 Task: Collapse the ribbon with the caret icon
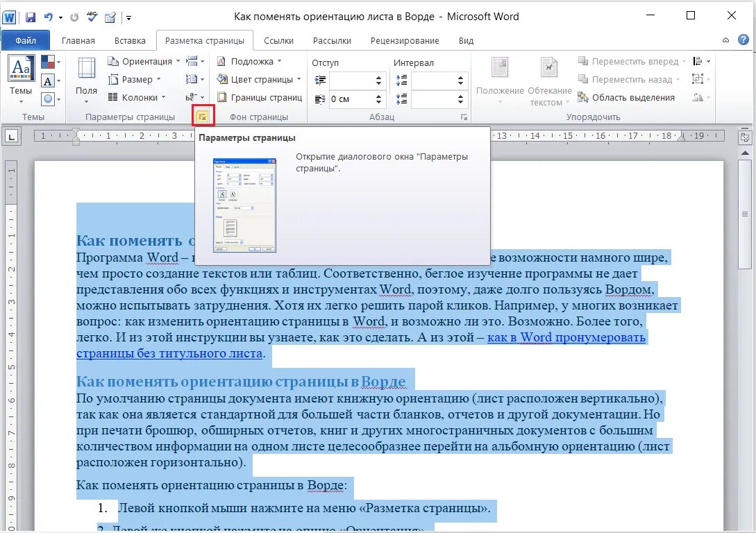pos(725,40)
